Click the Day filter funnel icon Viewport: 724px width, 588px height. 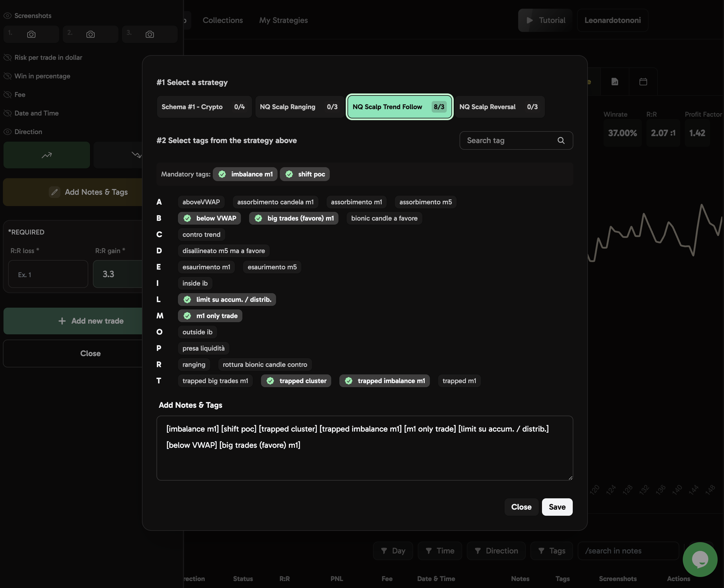(x=384, y=551)
